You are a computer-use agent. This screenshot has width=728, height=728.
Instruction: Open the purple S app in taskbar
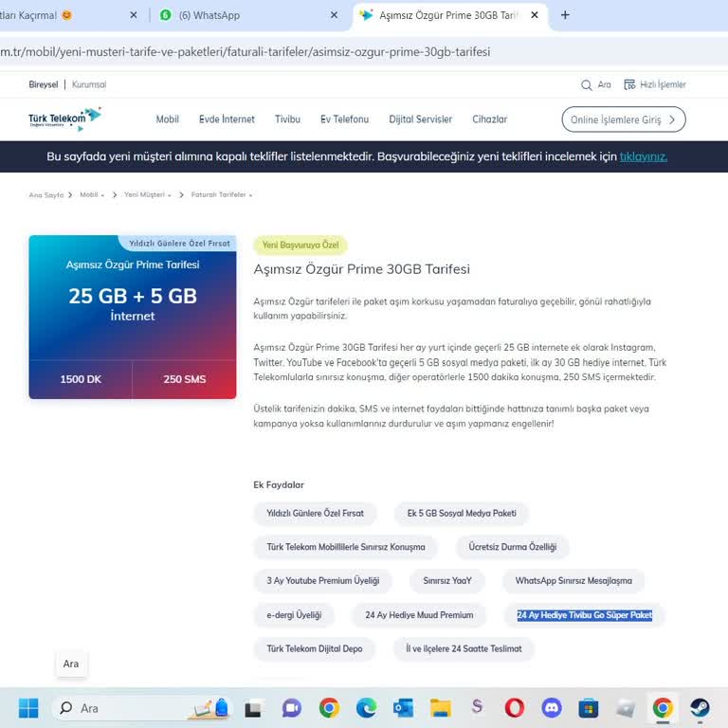pyautogui.click(x=477, y=707)
